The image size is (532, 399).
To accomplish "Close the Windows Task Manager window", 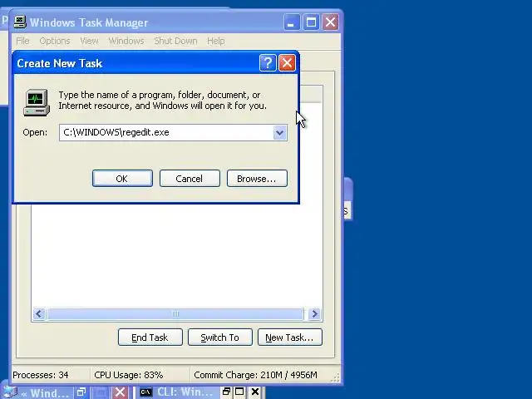I will (331, 22).
